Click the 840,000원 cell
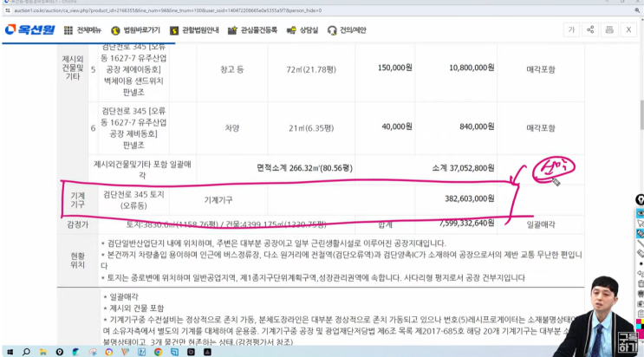The image size is (644, 357). [477, 127]
